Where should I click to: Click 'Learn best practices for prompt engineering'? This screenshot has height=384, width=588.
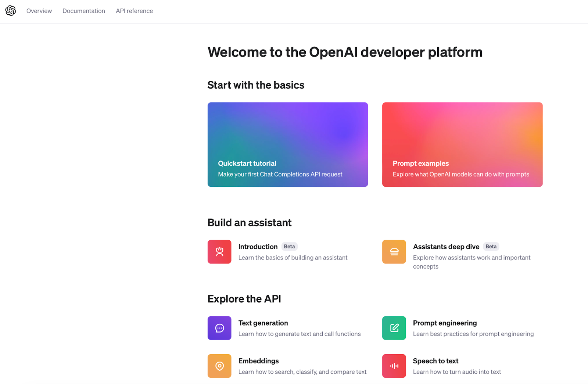click(x=473, y=334)
